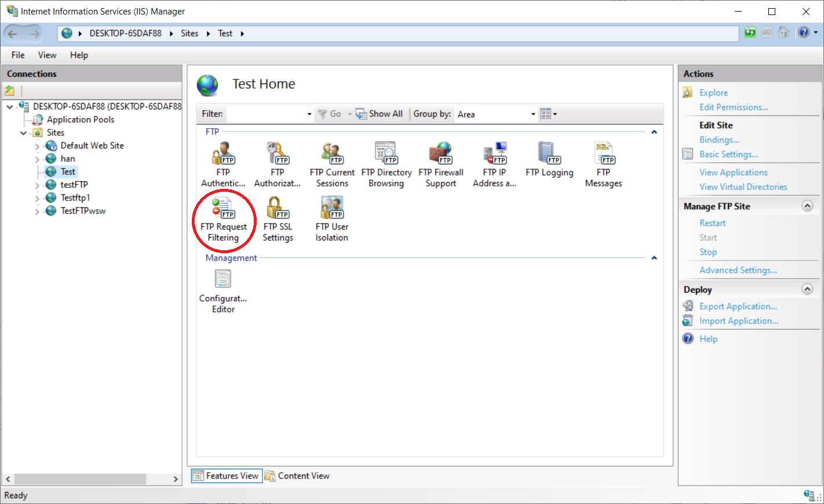Switch to Features View tab

[227, 476]
